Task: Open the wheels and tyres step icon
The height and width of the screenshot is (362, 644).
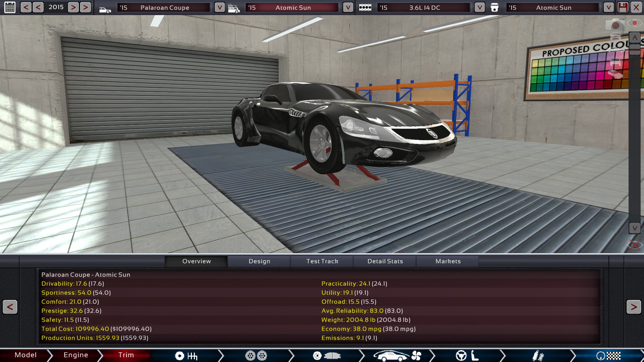Action: pos(256,356)
